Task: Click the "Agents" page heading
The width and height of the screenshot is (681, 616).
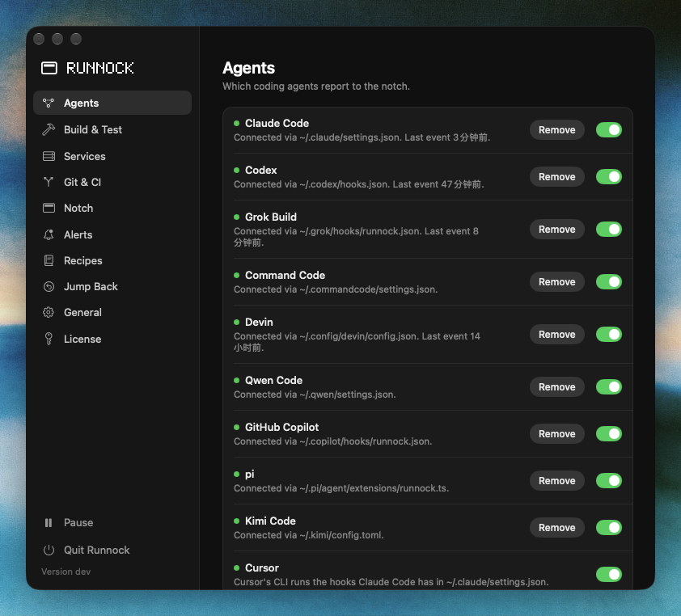Action: coord(249,68)
